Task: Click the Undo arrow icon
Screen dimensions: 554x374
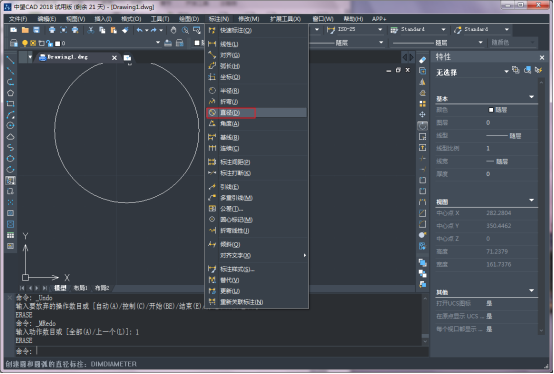Action: (x=139, y=30)
